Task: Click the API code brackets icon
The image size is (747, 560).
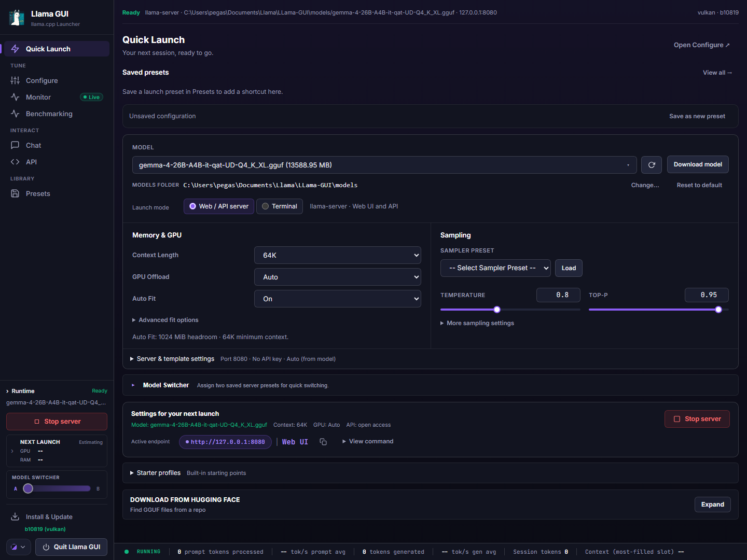Action: (x=15, y=162)
